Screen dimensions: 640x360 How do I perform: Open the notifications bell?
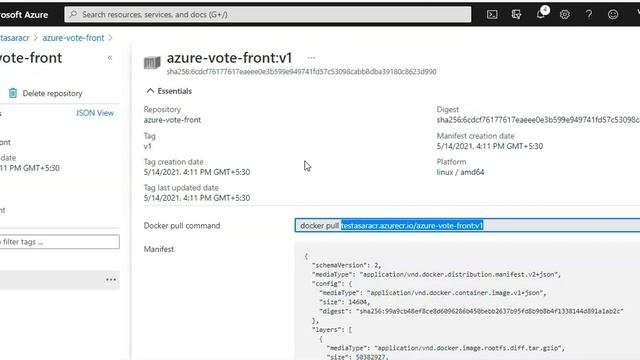[541, 14]
